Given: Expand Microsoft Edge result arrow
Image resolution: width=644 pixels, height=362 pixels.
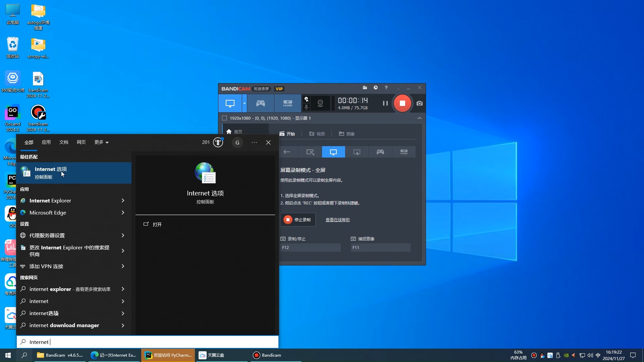Looking at the screenshot, I should tap(123, 213).
